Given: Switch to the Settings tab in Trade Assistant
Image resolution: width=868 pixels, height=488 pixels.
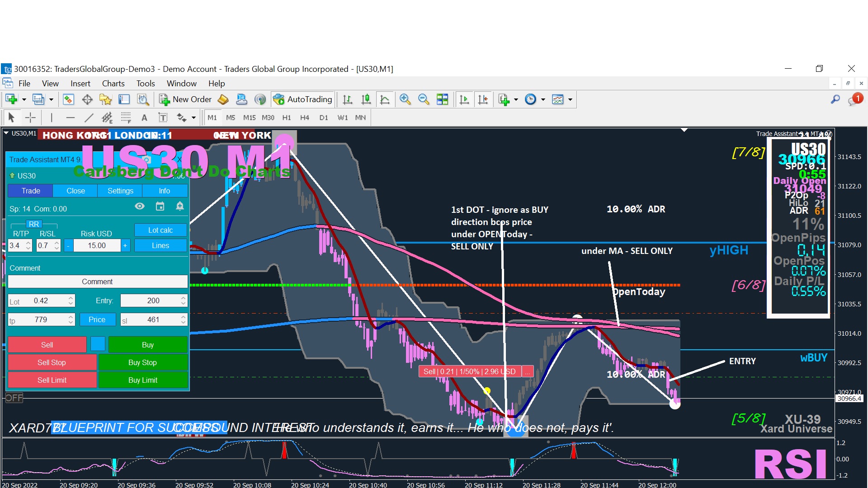Looking at the screenshot, I should 120,191.
